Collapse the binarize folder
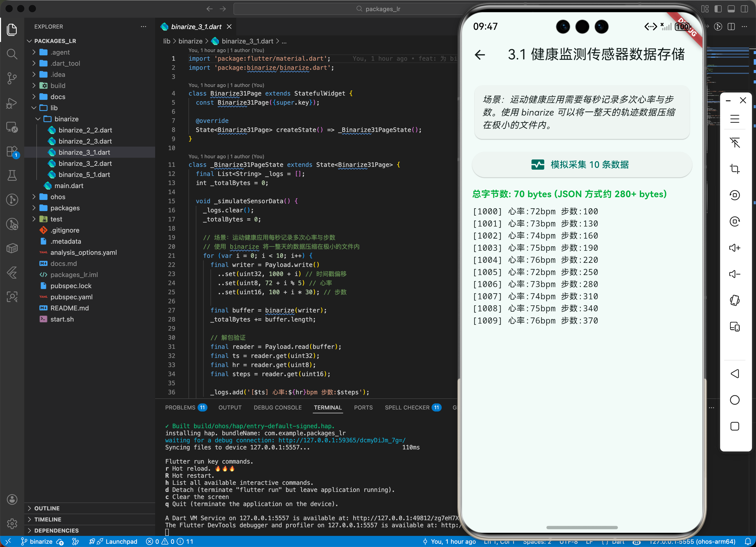 [66, 119]
